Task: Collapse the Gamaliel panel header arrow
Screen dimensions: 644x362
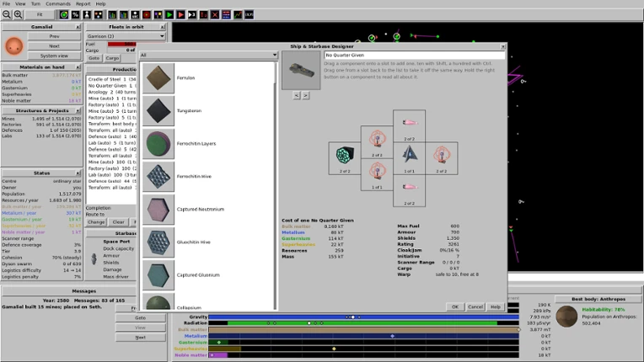Action: 78,27
